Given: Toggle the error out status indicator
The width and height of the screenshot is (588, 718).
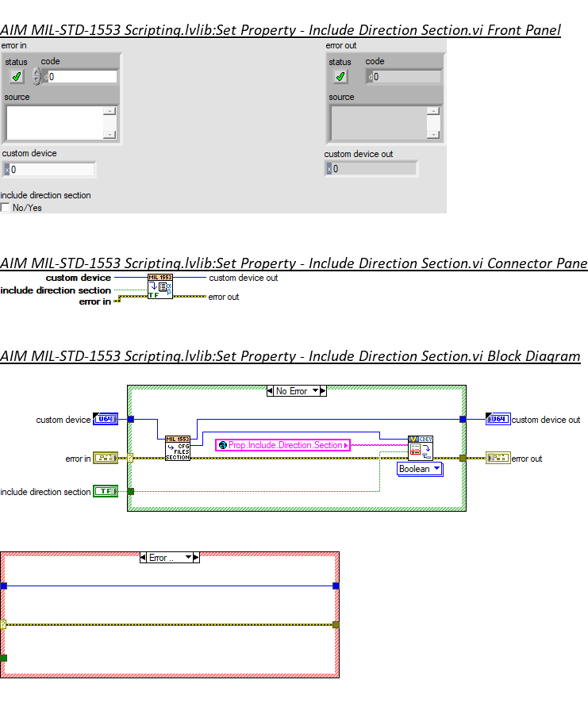Looking at the screenshot, I should (x=340, y=76).
